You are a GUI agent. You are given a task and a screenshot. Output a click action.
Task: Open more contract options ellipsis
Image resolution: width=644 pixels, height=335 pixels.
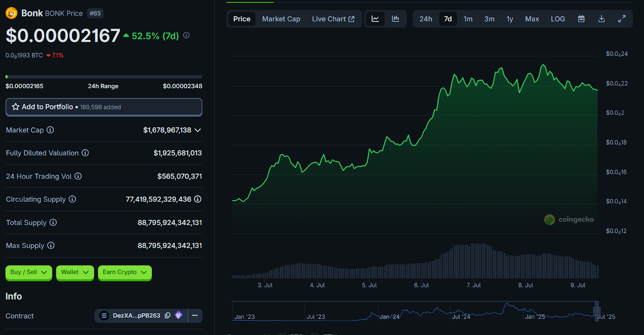pyautogui.click(x=195, y=316)
